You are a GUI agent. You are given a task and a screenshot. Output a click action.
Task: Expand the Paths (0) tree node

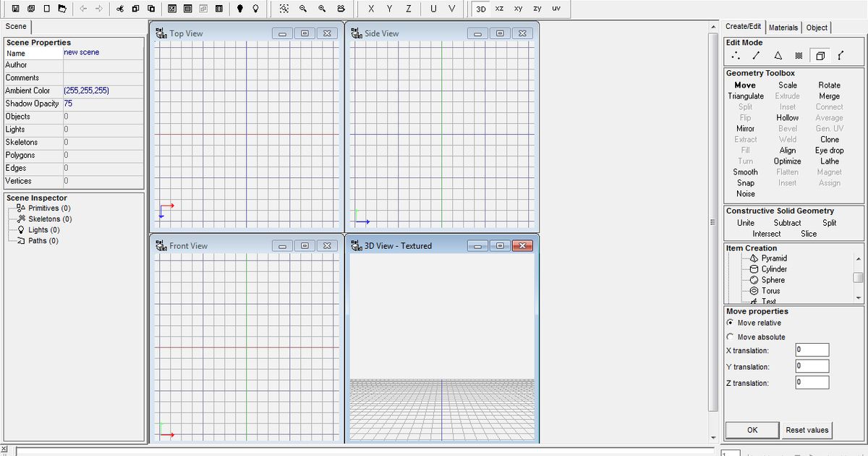pyautogui.click(x=43, y=241)
